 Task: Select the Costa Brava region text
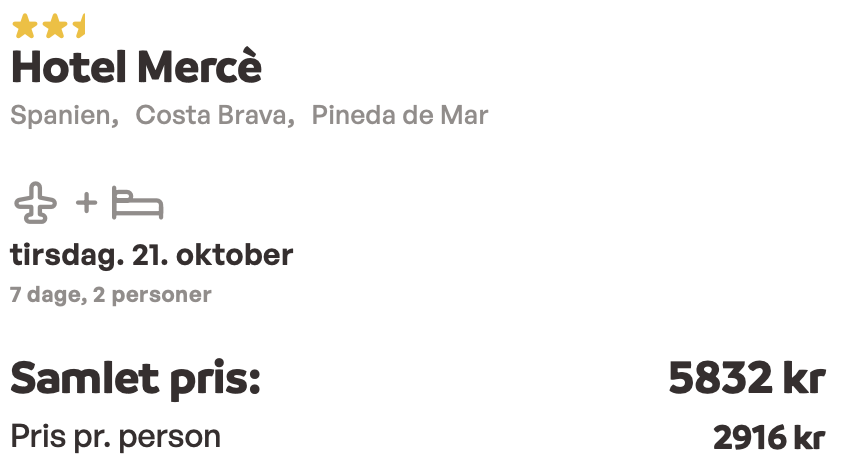(215, 115)
